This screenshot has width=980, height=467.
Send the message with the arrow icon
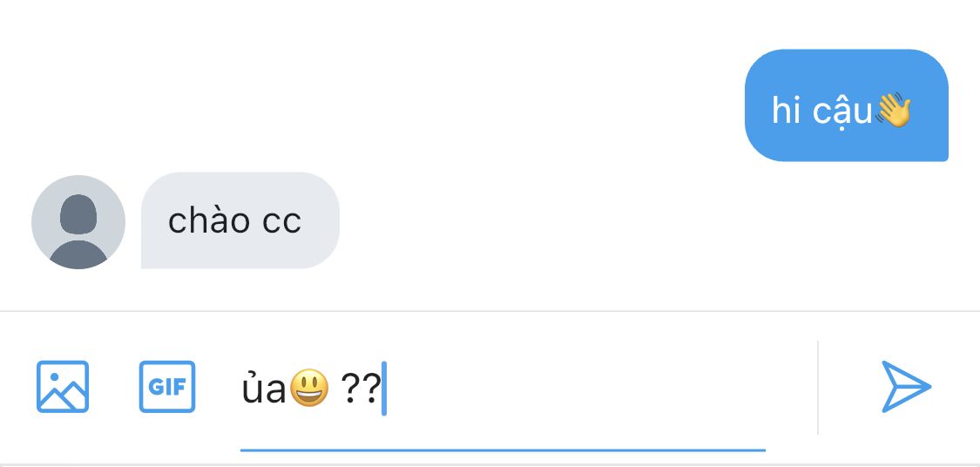pyautogui.click(x=906, y=386)
